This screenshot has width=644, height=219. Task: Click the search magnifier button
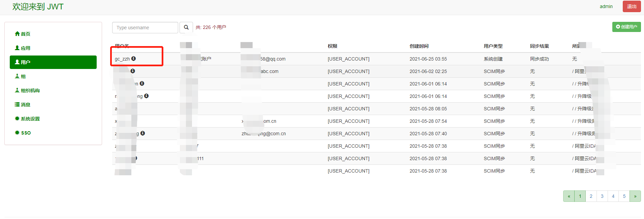186,28
